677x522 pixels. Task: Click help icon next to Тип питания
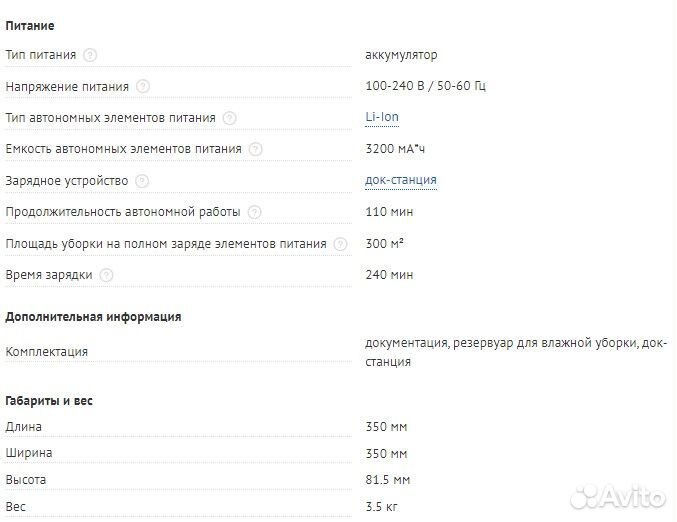(91, 55)
